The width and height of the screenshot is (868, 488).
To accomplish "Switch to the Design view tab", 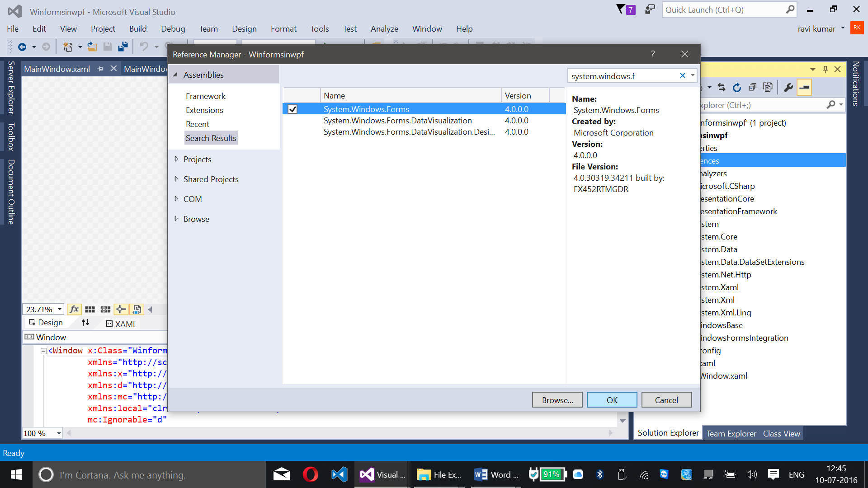I will click(x=46, y=323).
